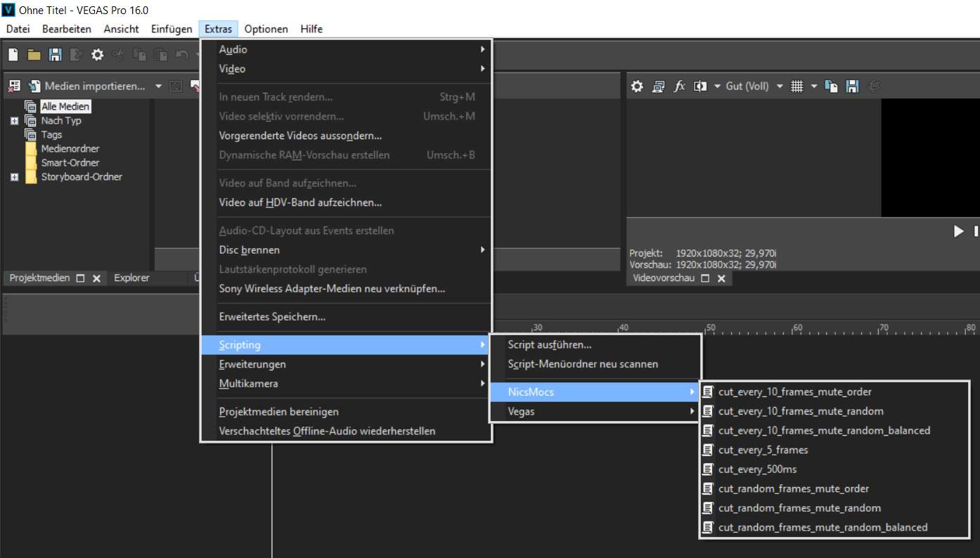Open the Optionen menu
980x558 pixels.
(266, 29)
